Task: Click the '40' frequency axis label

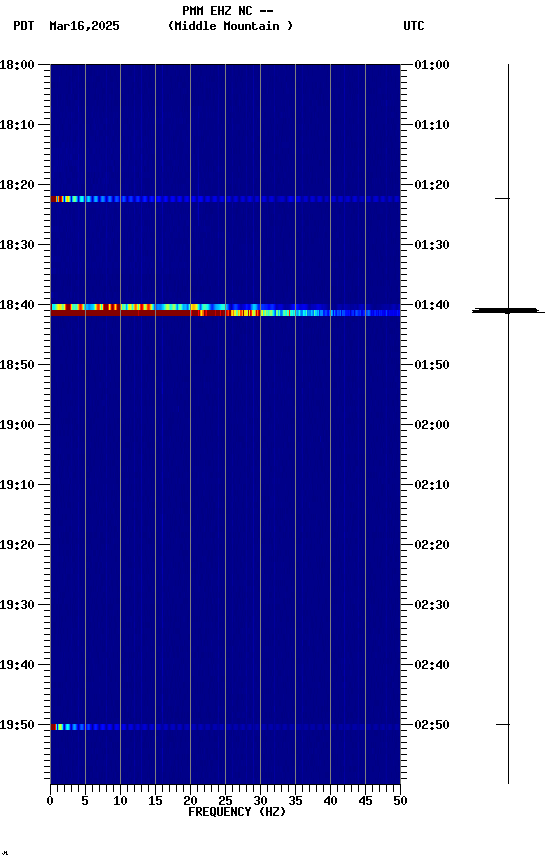Action: click(330, 801)
